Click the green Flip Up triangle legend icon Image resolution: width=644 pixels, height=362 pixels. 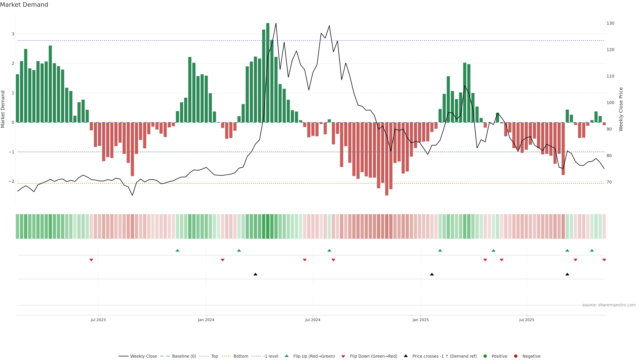[x=286, y=356]
